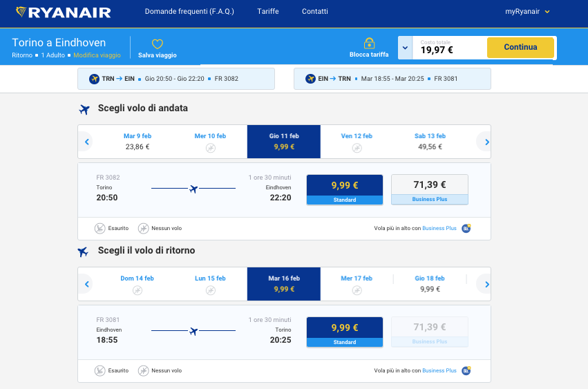Click the no-flight icon under Lun 15 feb
Screen dimensions: 588x389
[x=210, y=290]
